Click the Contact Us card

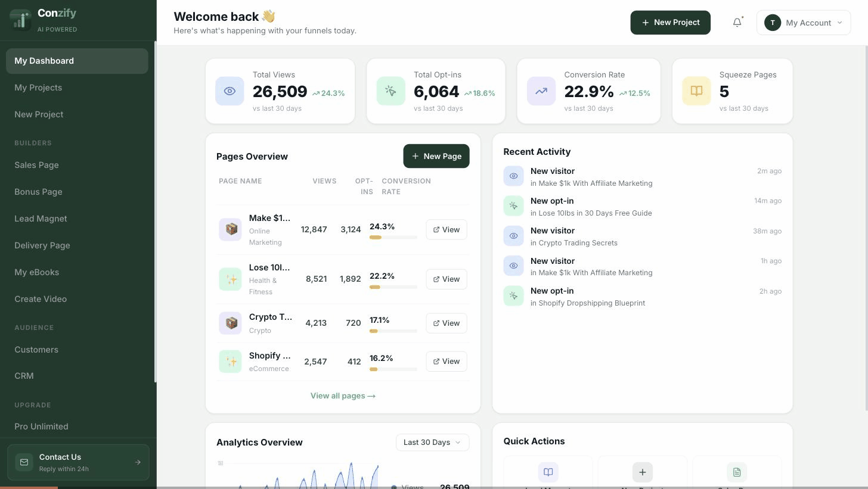(x=78, y=462)
